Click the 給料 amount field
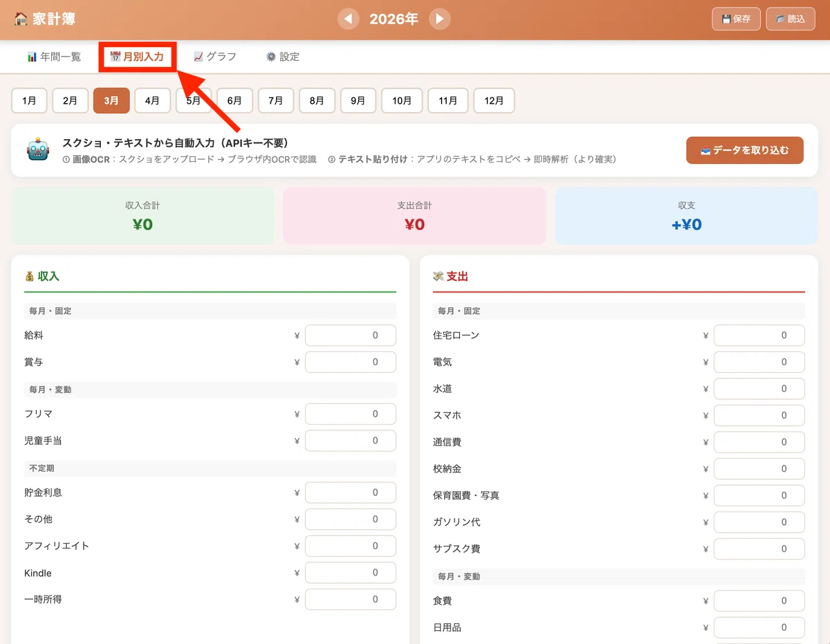The image size is (830, 644). coord(351,335)
